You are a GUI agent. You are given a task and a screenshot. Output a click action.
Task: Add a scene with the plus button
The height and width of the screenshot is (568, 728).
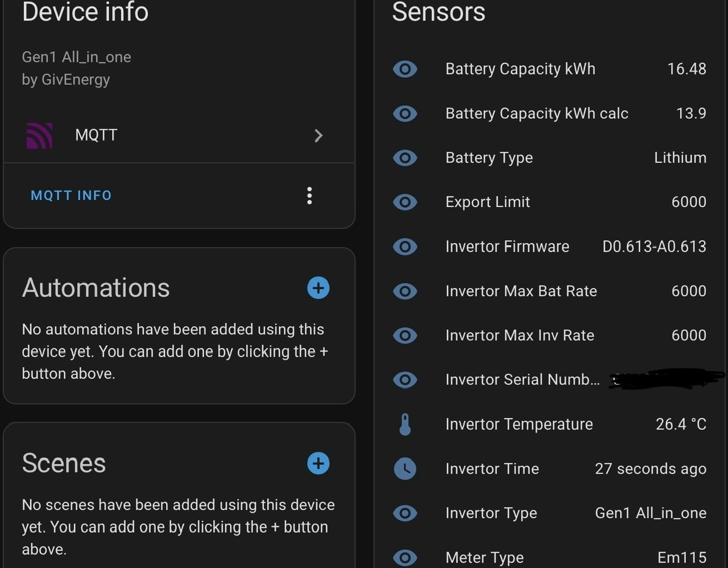[x=318, y=463]
